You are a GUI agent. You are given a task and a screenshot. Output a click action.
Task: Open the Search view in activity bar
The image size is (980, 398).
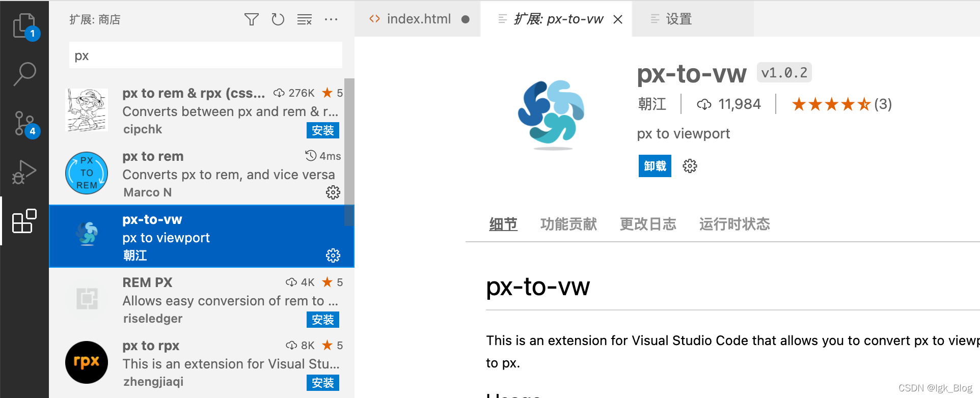point(24,74)
